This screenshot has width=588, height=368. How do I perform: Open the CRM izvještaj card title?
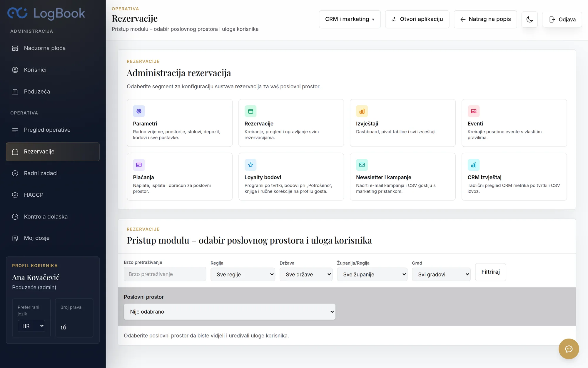(x=485, y=177)
